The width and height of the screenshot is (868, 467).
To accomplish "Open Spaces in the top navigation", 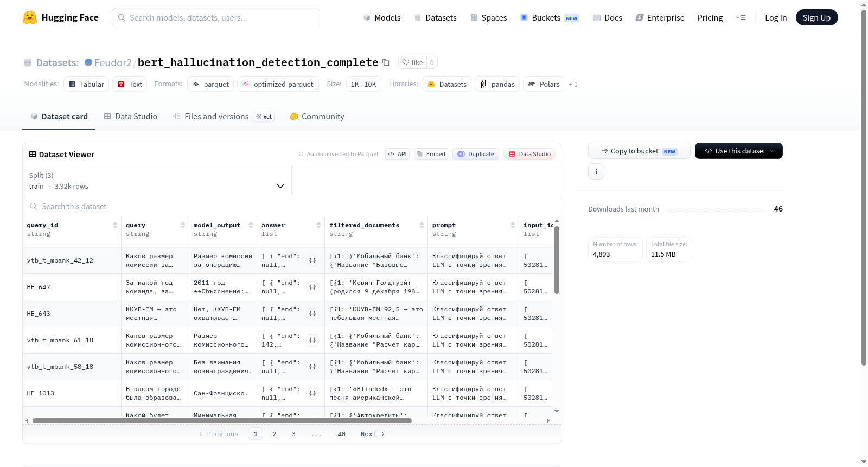I will (x=489, y=17).
